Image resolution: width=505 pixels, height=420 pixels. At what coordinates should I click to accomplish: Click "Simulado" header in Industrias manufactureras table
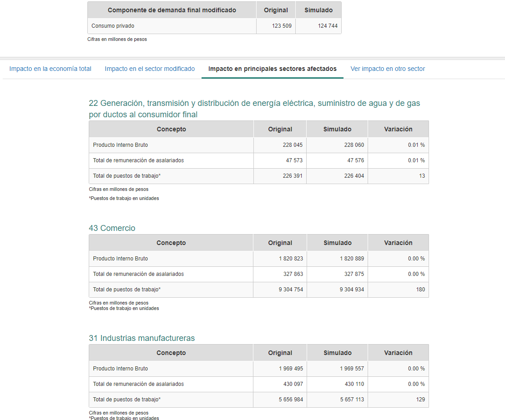(x=337, y=353)
